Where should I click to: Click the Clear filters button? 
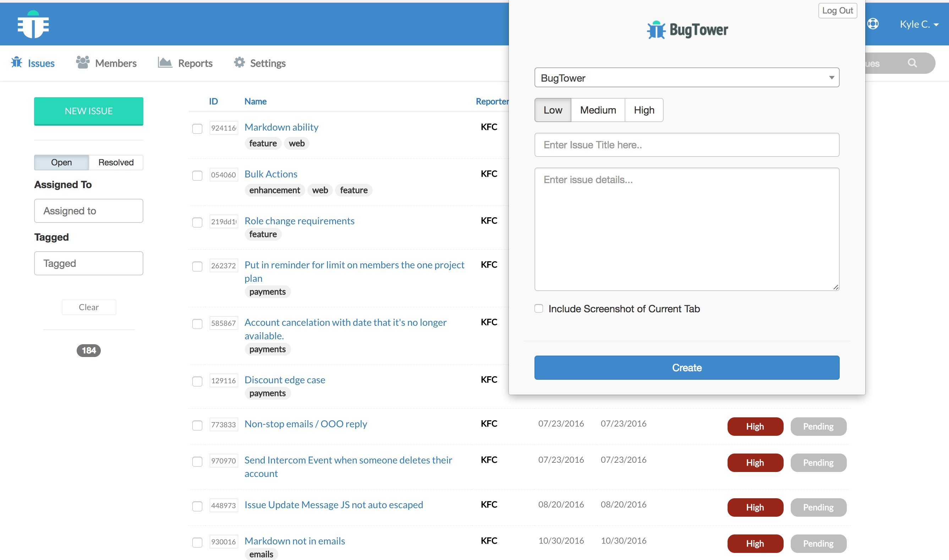[89, 307]
